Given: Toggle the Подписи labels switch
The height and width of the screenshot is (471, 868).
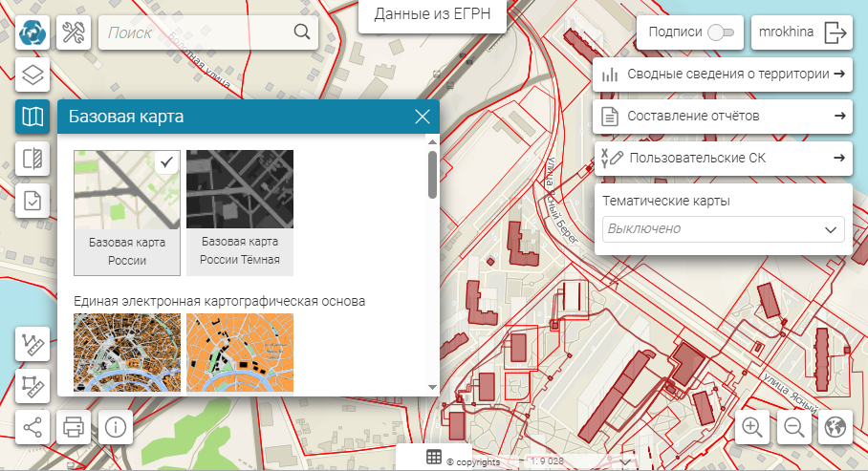Looking at the screenshot, I should [x=722, y=32].
